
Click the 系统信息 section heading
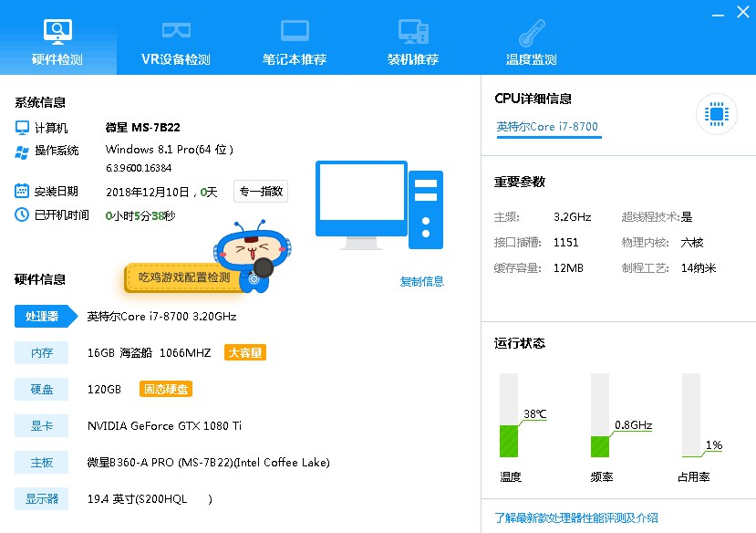pos(40,102)
